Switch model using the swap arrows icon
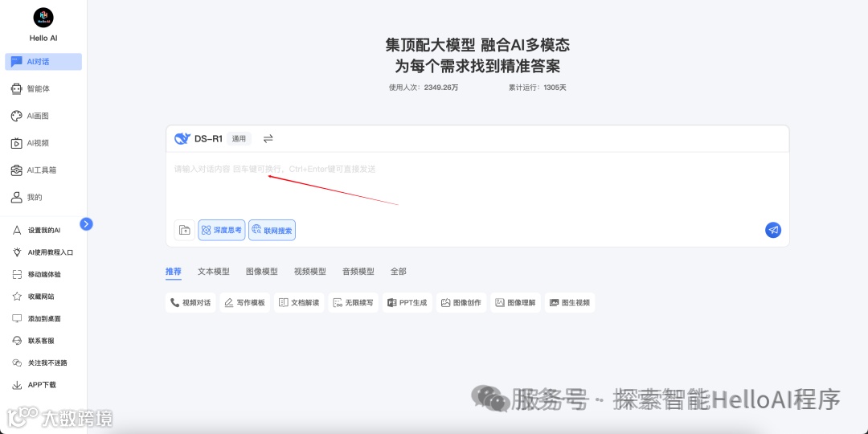The height and width of the screenshot is (434, 868). (x=268, y=139)
